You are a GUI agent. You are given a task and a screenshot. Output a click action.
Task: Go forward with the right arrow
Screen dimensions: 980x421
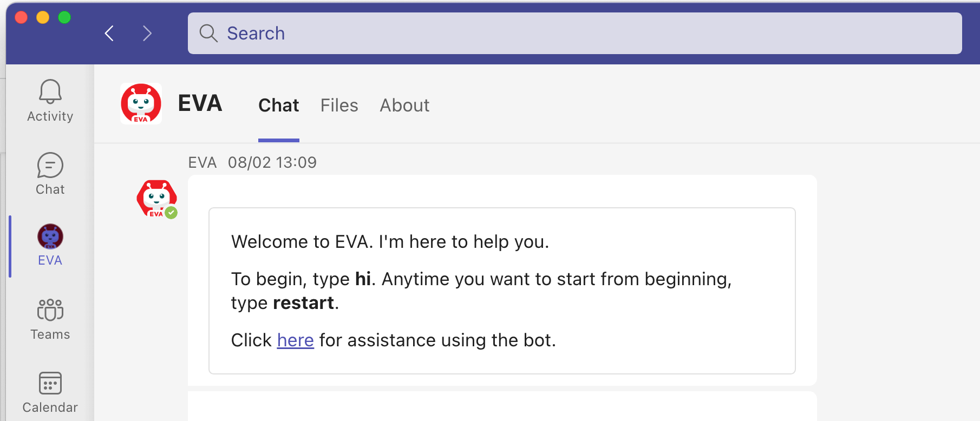pos(147,34)
